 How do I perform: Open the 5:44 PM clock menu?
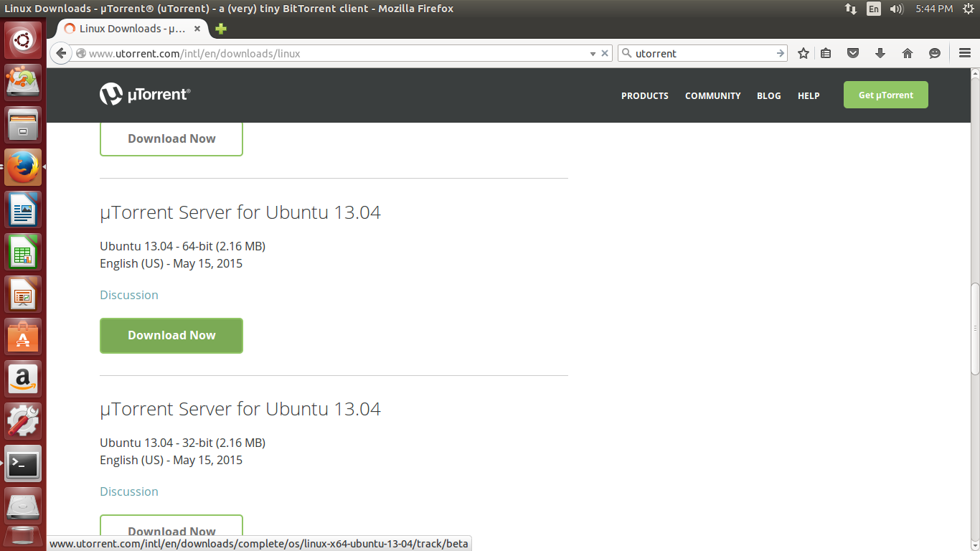pos(934,9)
